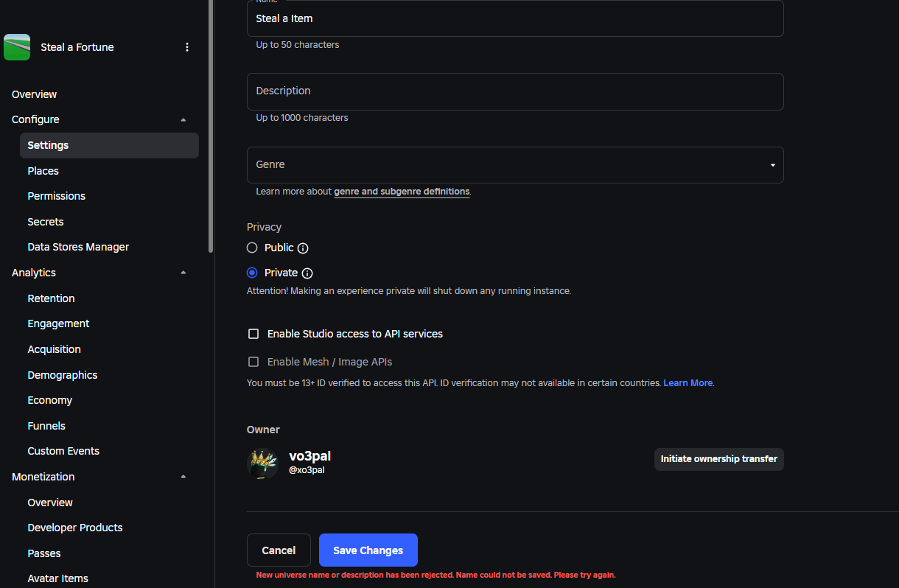Open the Genre dropdown

pyautogui.click(x=514, y=165)
